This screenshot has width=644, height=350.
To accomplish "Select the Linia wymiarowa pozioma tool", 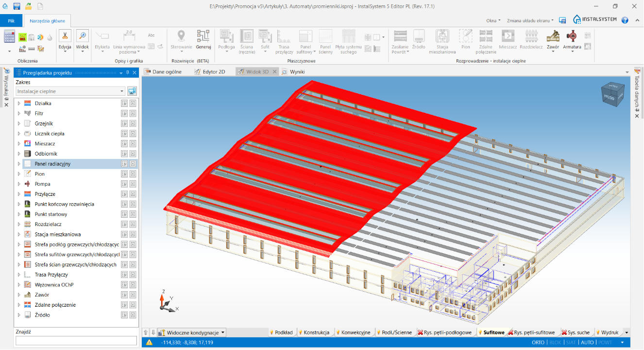I will [129, 41].
